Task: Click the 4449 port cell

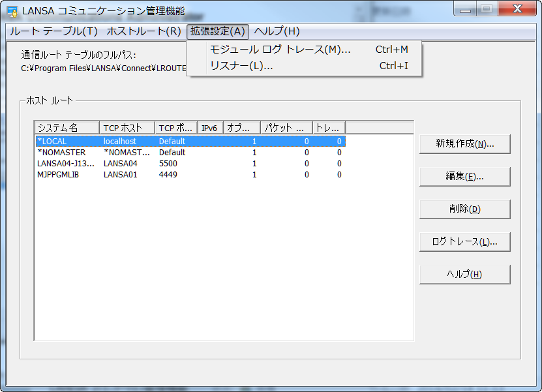Action: (x=168, y=175)
